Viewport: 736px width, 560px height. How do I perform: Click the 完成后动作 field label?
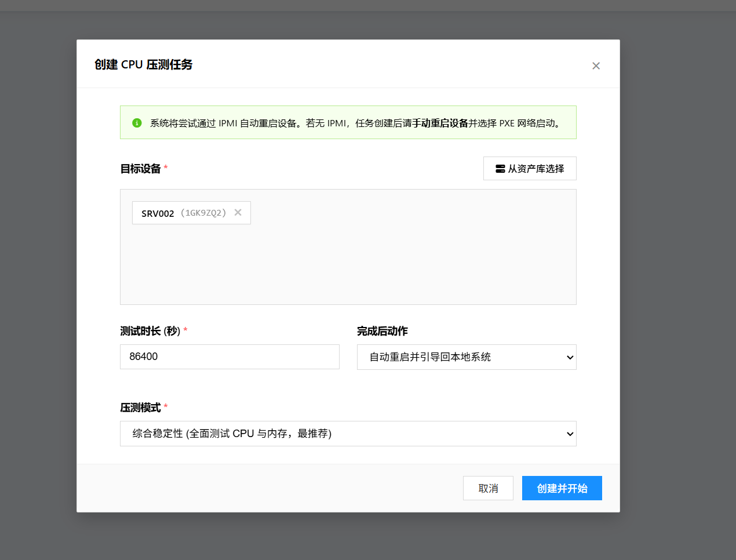pos(382,331)
